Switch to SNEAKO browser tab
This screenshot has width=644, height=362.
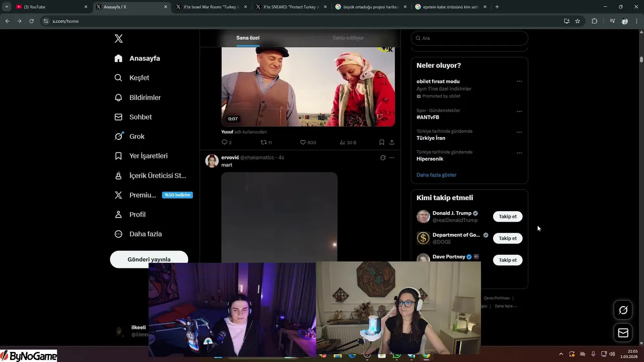point(290,7)
